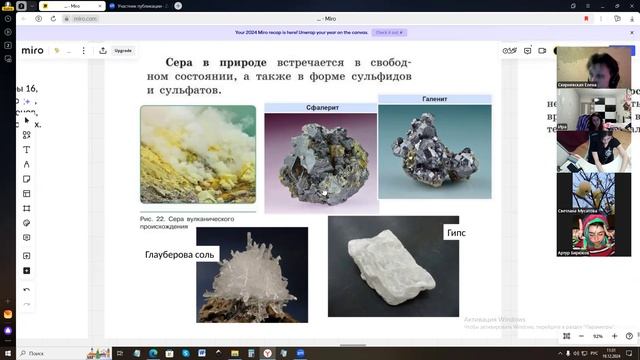Viewport: 640px width, 360px height.
Task: Open browser sidebar play icon
Action: (x=8, y=32)
